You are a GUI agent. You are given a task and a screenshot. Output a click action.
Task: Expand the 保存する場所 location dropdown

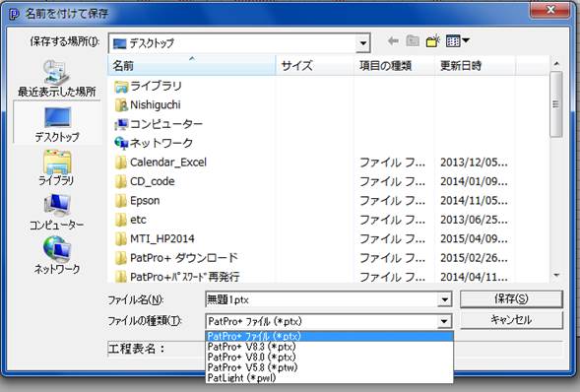click(363, 43)
